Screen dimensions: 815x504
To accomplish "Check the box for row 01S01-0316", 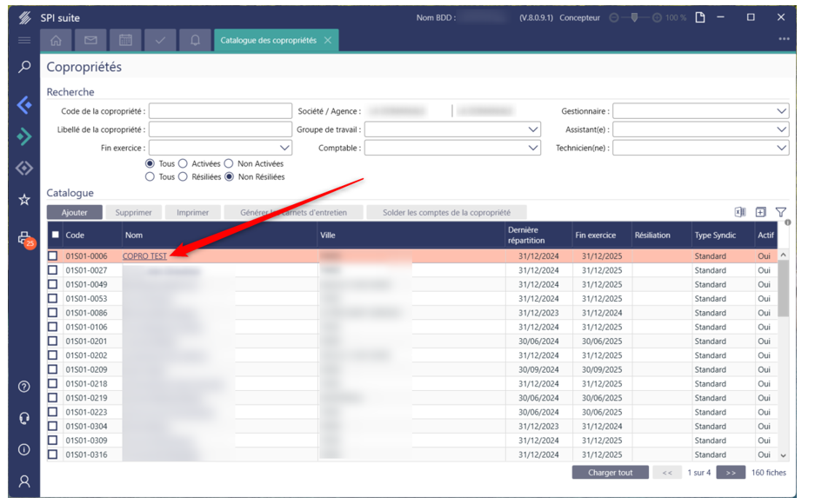I will pyautogui.click(x=52, y=454).
